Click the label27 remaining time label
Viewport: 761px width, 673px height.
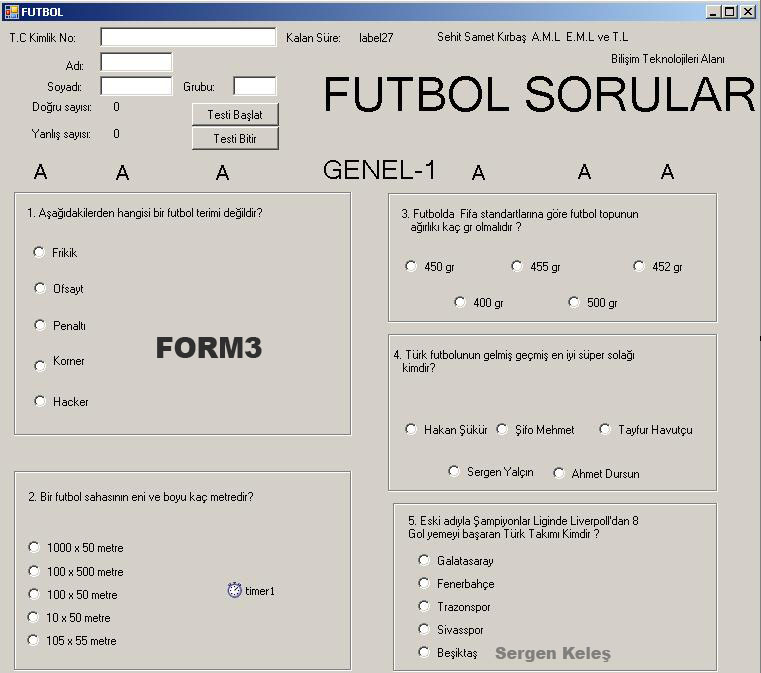(376, 37)
